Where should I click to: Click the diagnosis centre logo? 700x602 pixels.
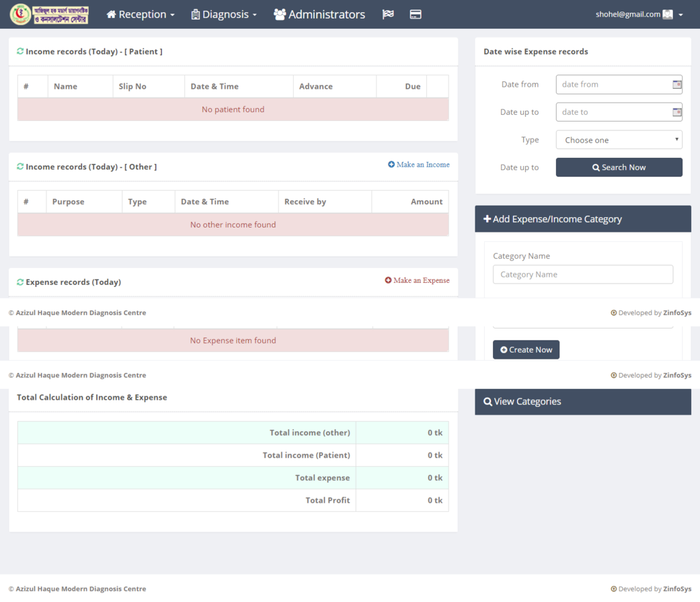(x=49, y=14)
